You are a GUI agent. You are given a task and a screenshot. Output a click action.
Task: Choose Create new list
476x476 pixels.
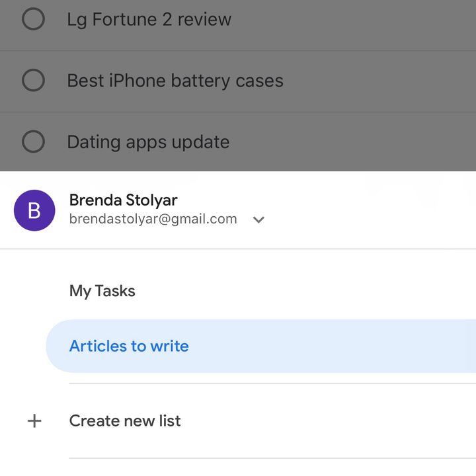(125, 420)
